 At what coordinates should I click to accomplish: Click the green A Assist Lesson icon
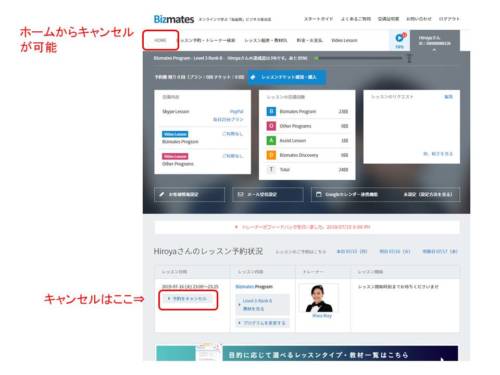point(271,140)
